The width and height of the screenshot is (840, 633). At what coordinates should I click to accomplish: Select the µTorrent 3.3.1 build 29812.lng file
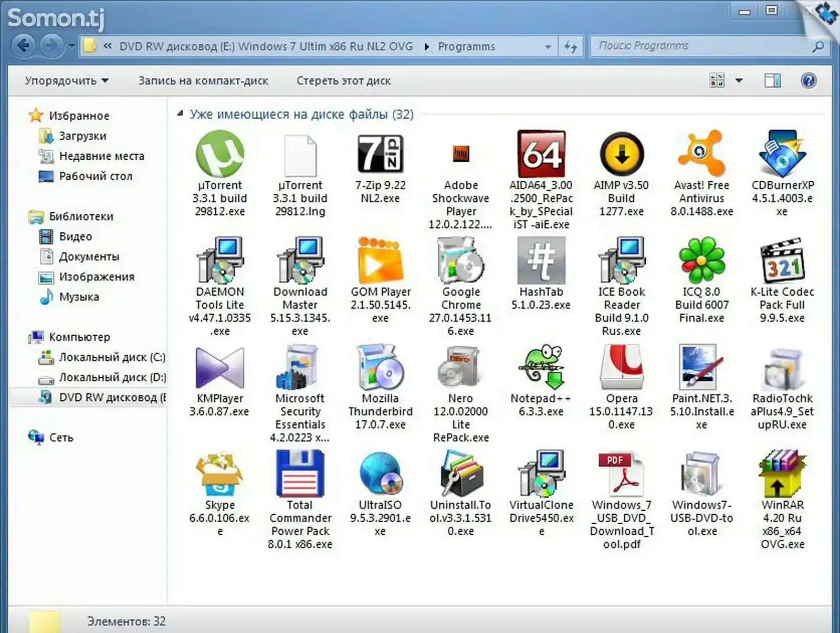tap(300, 155)
